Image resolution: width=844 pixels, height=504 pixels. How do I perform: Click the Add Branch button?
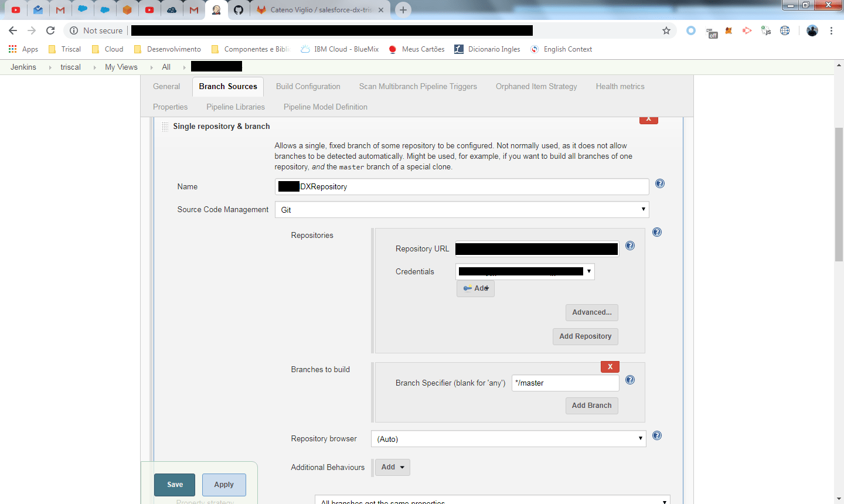click(x=592, y=406)
